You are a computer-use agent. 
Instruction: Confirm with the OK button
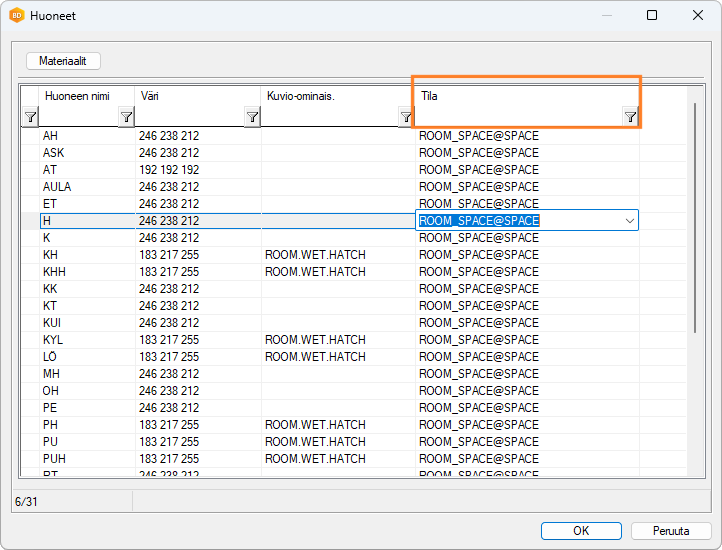pos(581,531)
